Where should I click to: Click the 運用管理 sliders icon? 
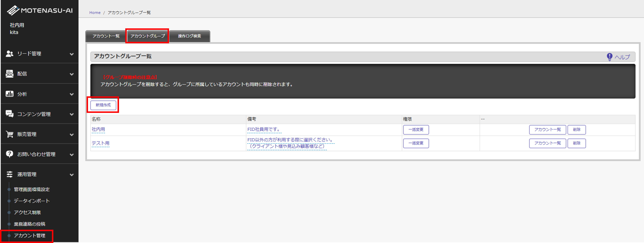point(10,174)
